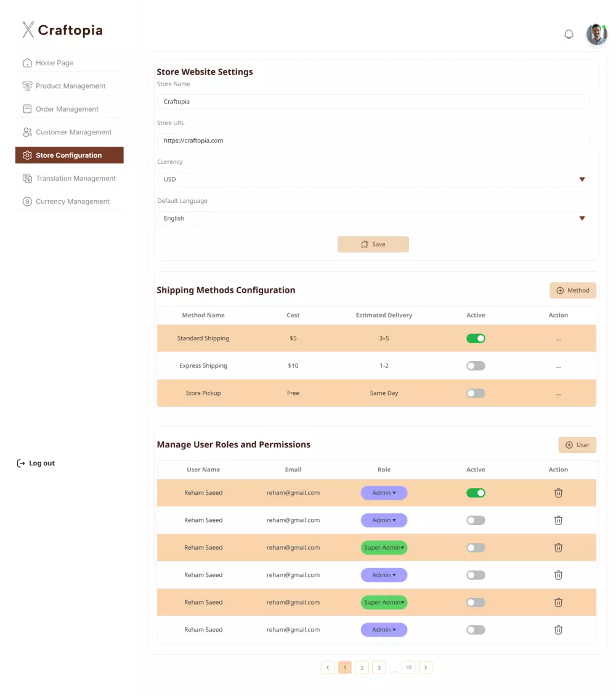This screenshot has width=616, height=697.
Task: Select Store Configuration in the sidebar
Action: click(x=69, y=155)
